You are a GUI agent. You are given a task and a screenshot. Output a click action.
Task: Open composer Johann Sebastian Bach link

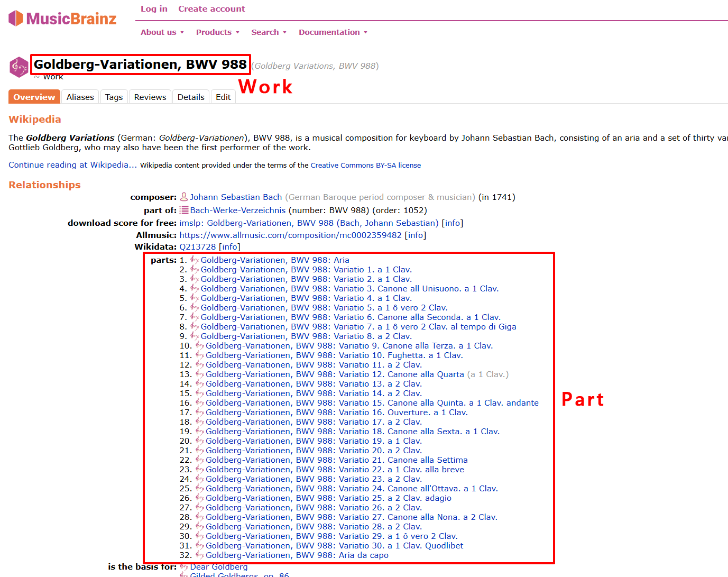pos(236,197)
